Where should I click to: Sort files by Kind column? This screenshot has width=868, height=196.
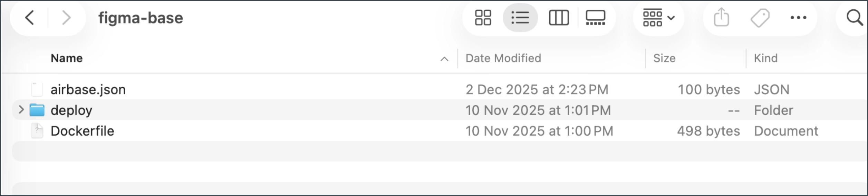click(765, 58)
